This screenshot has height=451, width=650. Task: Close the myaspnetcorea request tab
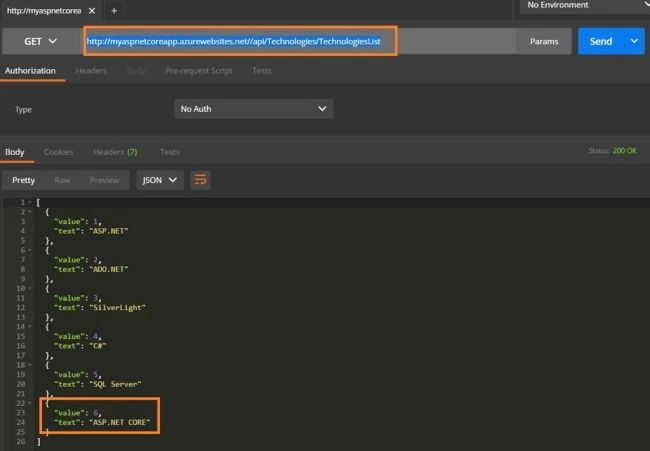point(92,11)
